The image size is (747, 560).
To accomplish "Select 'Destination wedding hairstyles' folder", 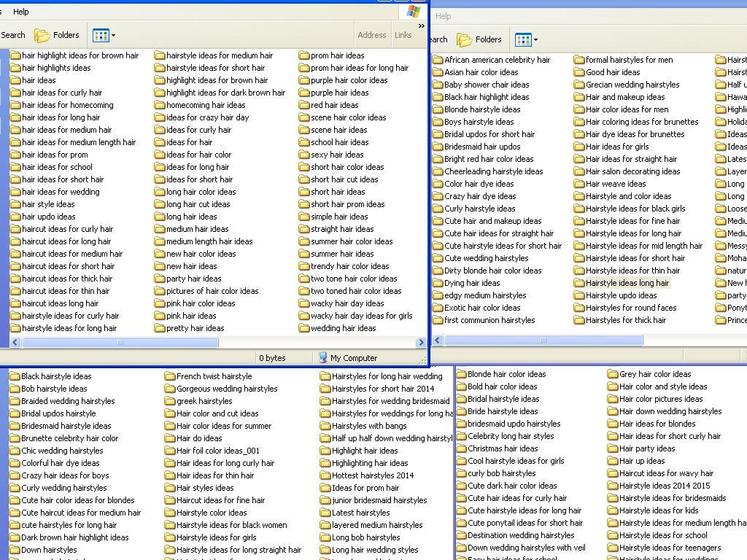I will pos(516,535).
